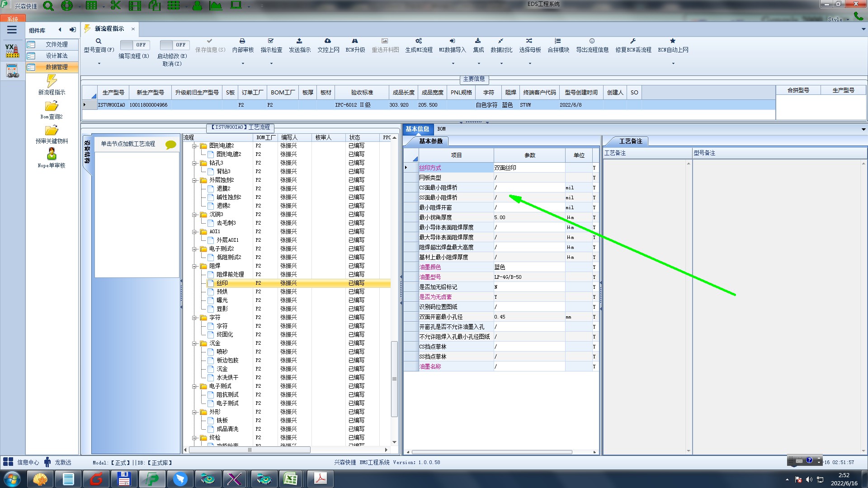
Task: Collapse the 阻焊 tree folder
Action: [194, 266]
